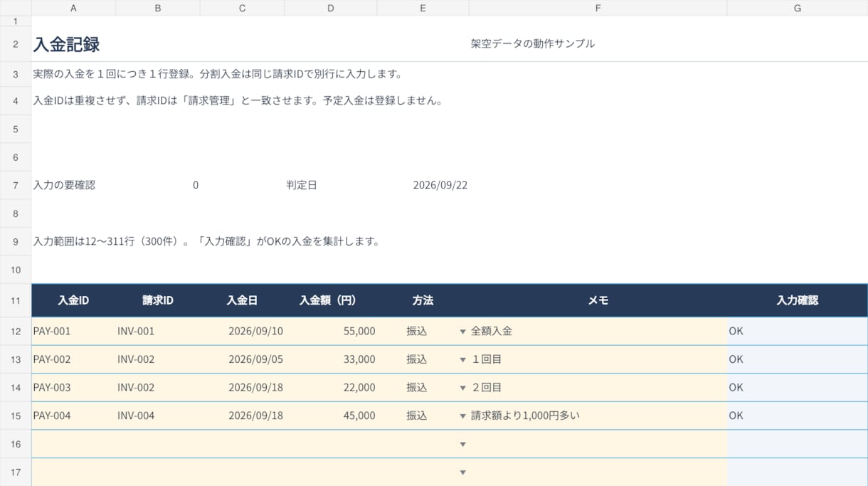Select column A header
This screenshot has height=486, width=868.
(73, 8)
